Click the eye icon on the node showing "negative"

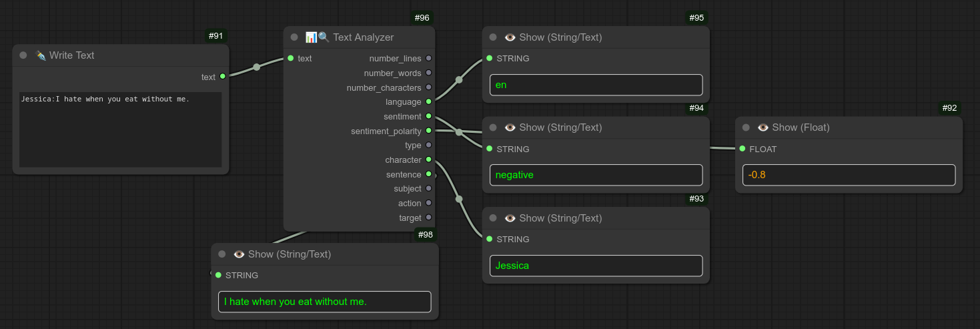click(x=510, y=127)
